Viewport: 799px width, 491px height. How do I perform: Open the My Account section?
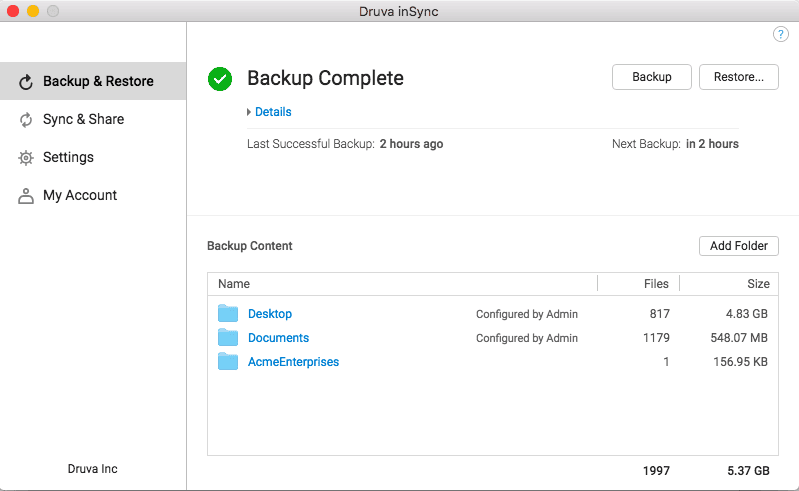click(x=80, y=196)
